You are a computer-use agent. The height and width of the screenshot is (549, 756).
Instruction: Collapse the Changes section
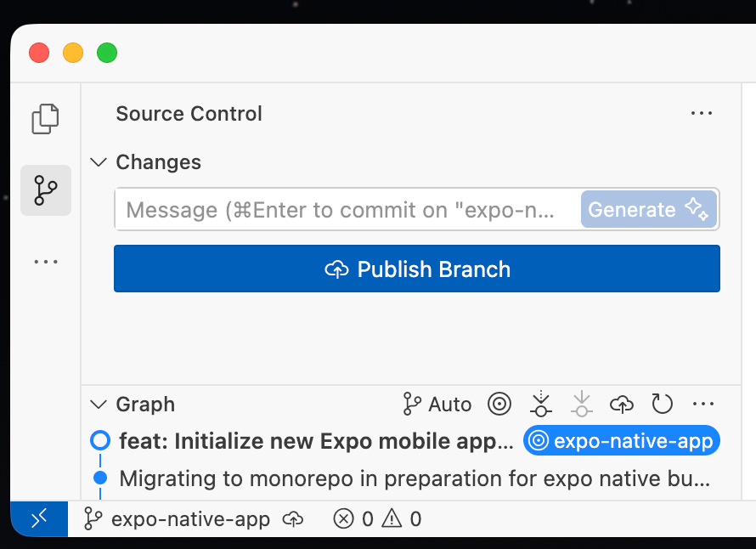(x=99, y=162)
